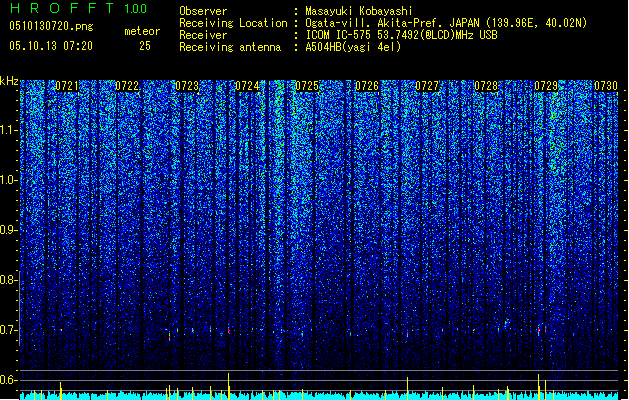The image size is (629, 400).
Task: Click the 0.9 kHz axis label
Action: click(8, 230)
